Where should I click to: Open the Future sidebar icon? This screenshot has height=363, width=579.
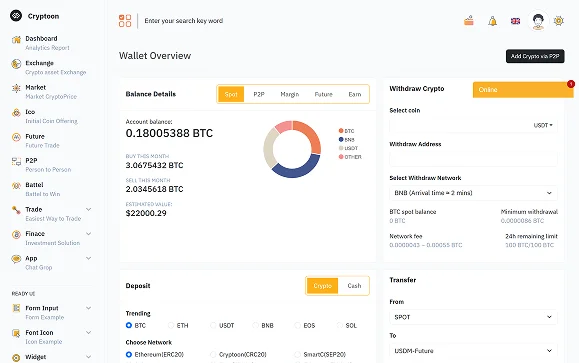point(16,137)
